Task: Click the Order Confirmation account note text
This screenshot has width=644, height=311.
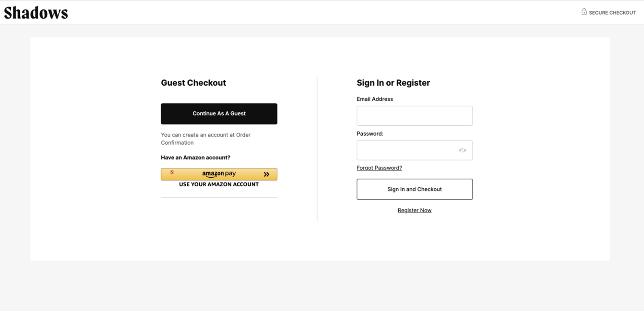Action: coord(206,139)
